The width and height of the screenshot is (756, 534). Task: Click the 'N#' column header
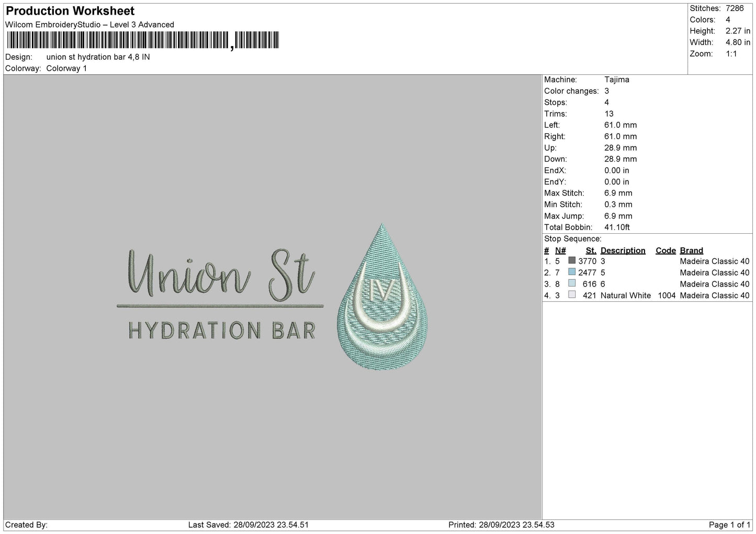[560, 251]
